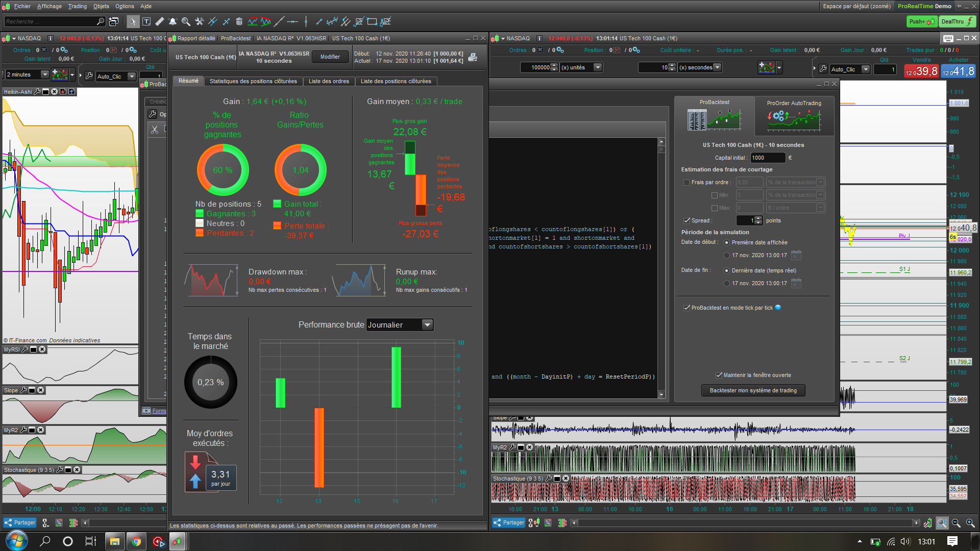Enable Frais par ordre checkbox

pyautogui.click(x=687, y=183)
